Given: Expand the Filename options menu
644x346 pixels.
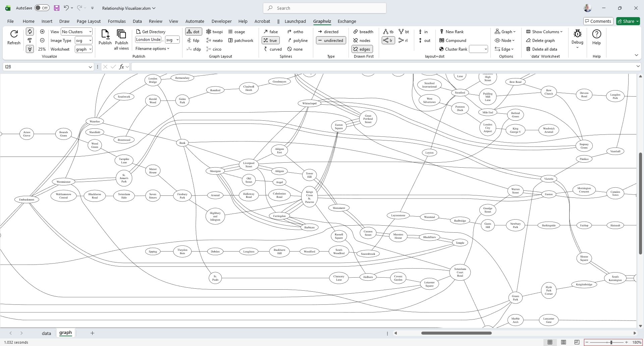Looking at the screenshot, I should (x=152, y=49).
